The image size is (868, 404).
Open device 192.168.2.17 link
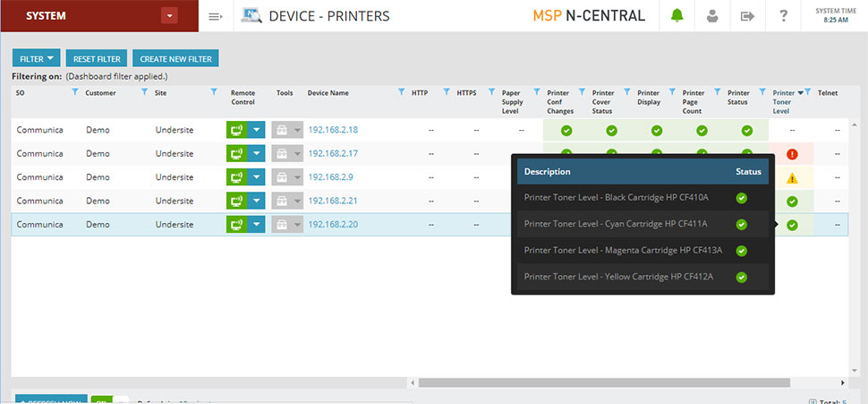(333, 153)
